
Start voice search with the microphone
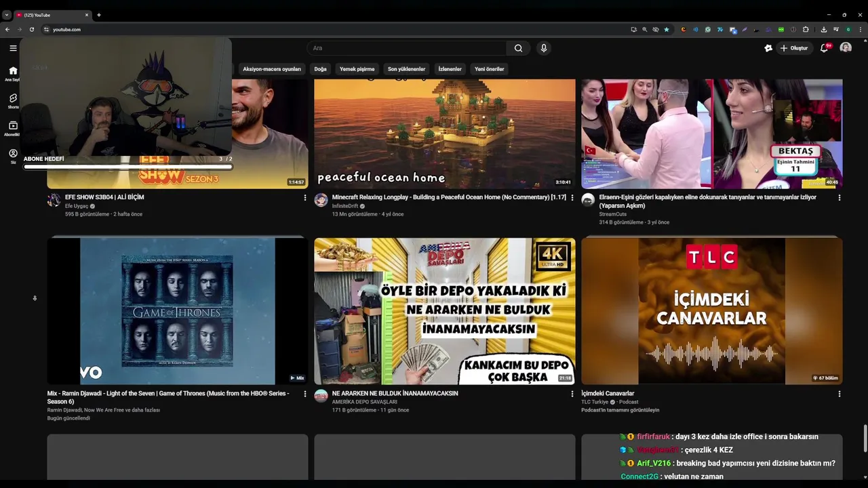tap(543, 48)
